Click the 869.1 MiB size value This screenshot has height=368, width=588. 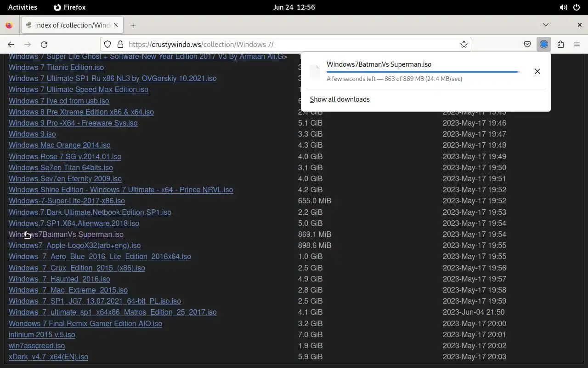(x=315, y=234)
